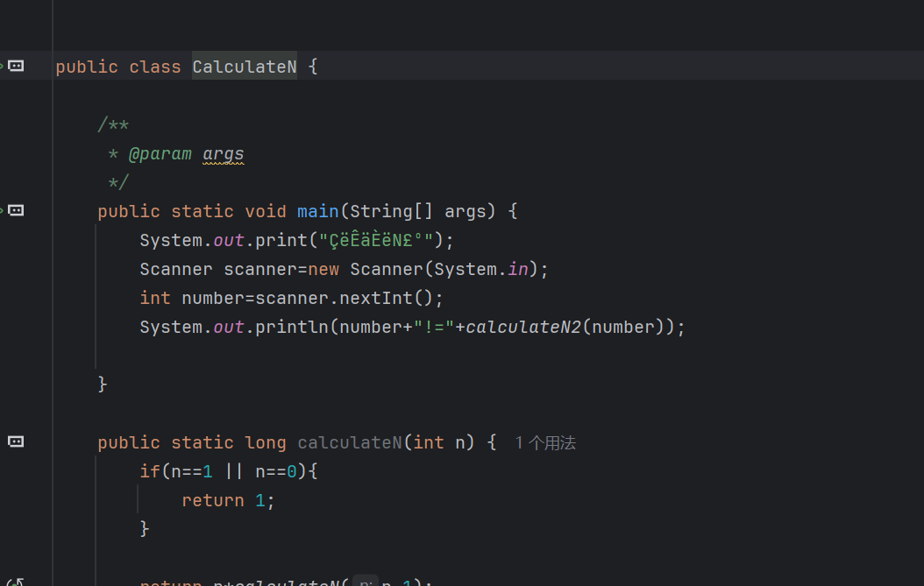Screen dimensions: 924x586
Task: Click the calculateN2 method call
Action: tap(523, 327)
